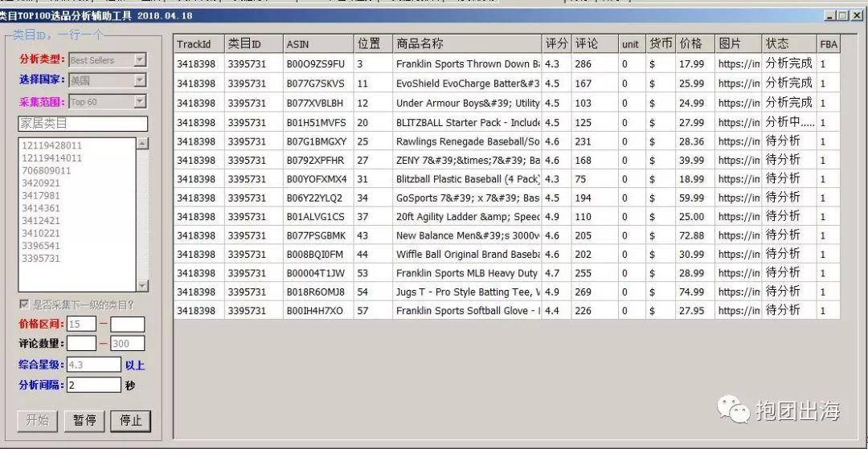This screenshot has height=449, width=868.
Task: Select category ID 3420921 in list
Action: [x=41, y=183]
